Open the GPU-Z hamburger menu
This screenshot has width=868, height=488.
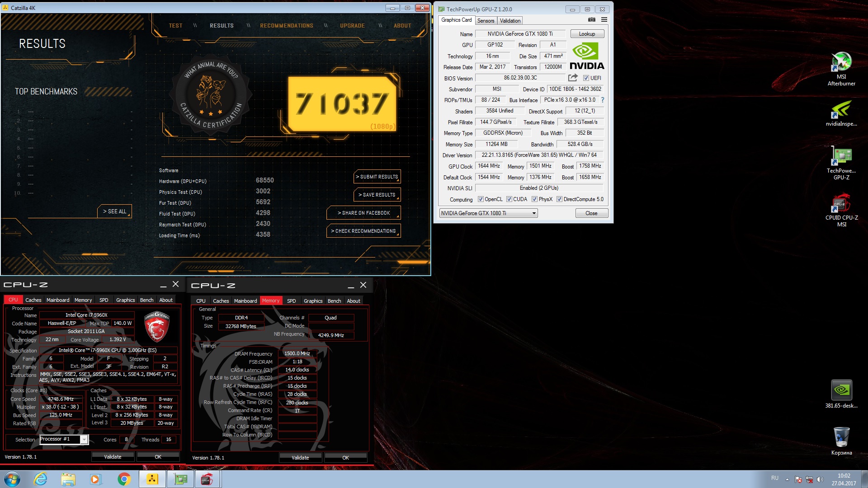tap(604, 20)
